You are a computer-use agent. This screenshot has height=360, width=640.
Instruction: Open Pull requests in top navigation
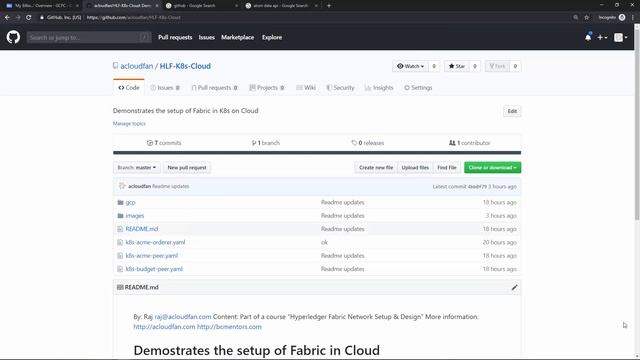(x=175, y=37)
